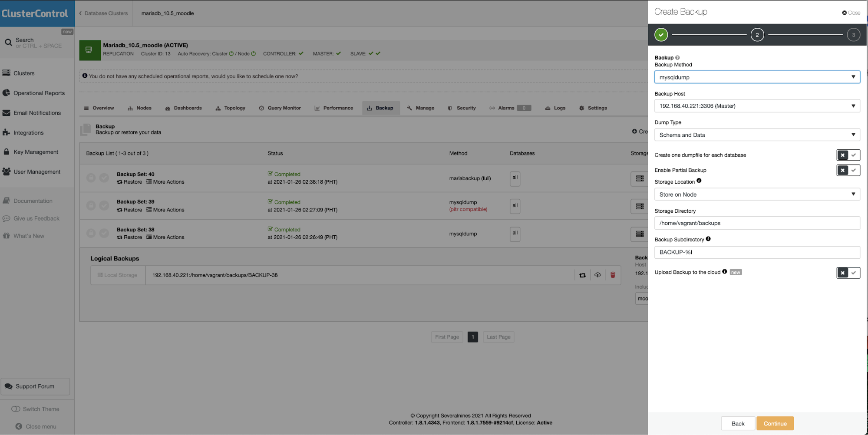Toggle Upload Backup to the cloud switch
The width and height of the screenshot is (868, 435).
coord(848,273)
